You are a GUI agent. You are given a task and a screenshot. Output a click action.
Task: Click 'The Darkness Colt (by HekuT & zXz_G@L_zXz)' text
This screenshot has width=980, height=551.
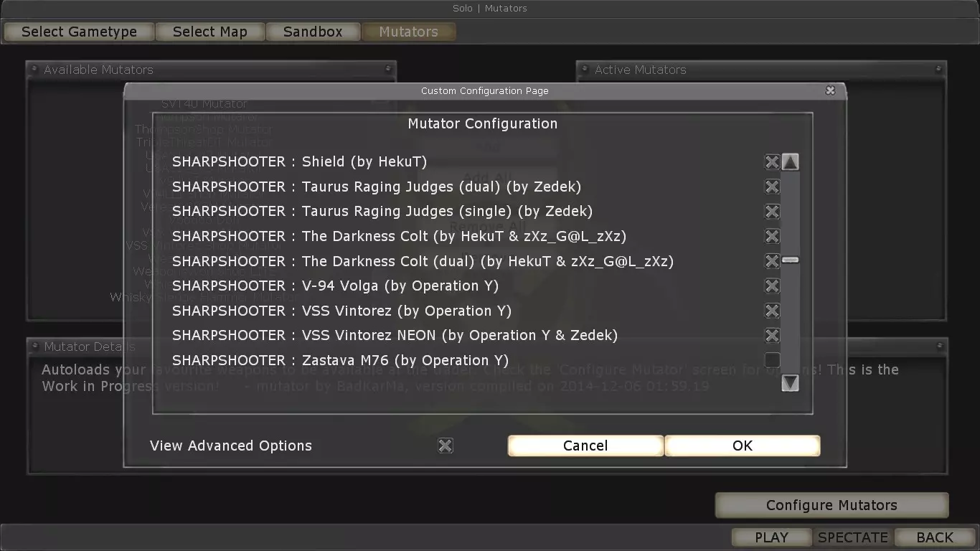point(464,236)
